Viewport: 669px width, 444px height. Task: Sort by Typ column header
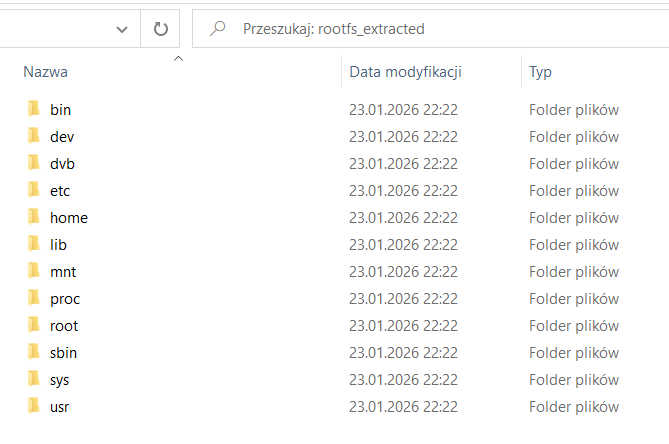click(540, 72)
